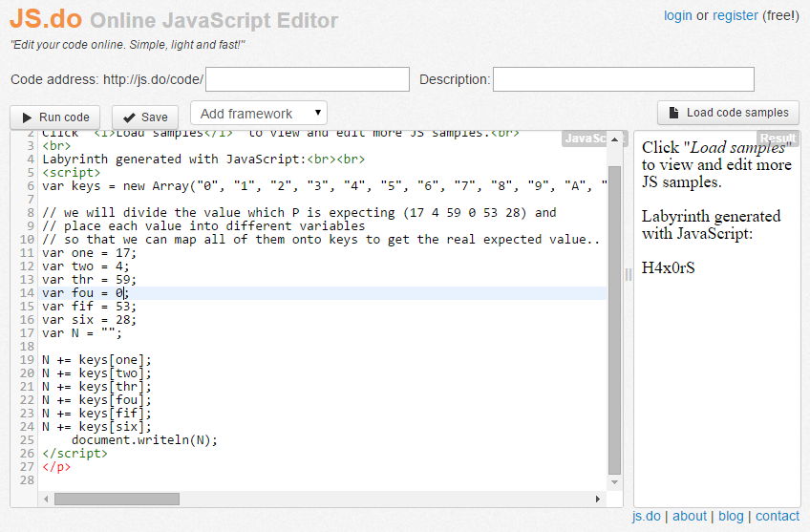The width and height of the screenshot is (810, 532).
Task: Click the closing </script> tag line
Action: [x=75, y=454]
